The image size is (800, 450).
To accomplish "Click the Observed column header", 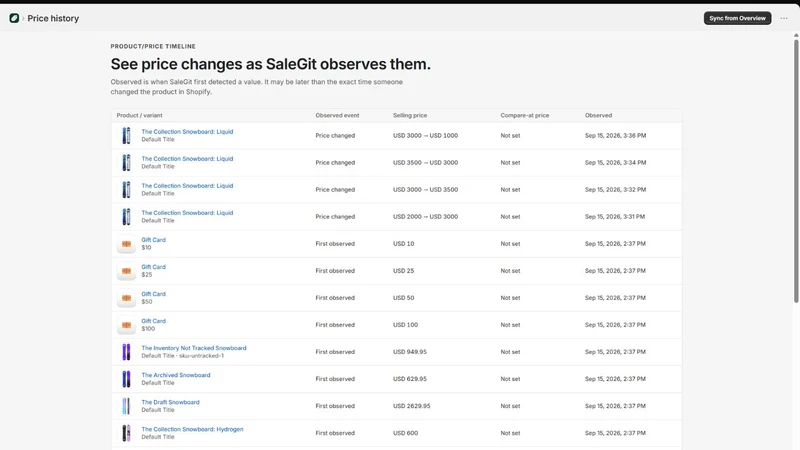I will click(598, 115).
